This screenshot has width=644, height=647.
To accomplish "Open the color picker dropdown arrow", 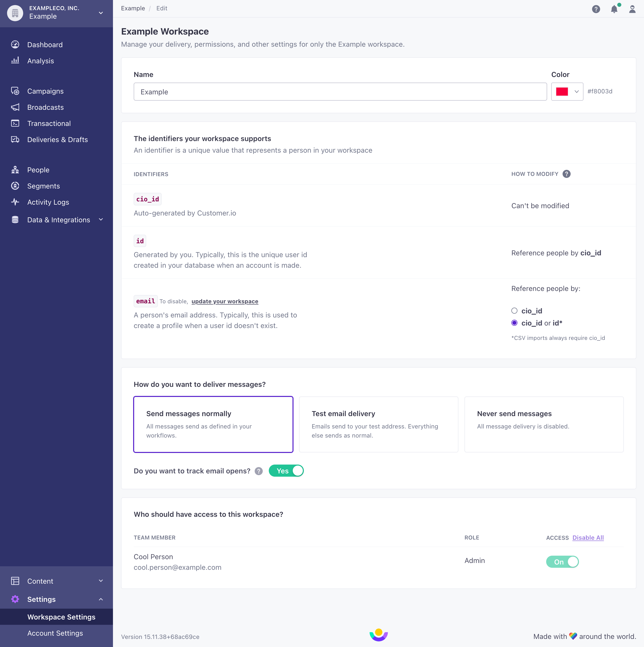I will point(576,91).
